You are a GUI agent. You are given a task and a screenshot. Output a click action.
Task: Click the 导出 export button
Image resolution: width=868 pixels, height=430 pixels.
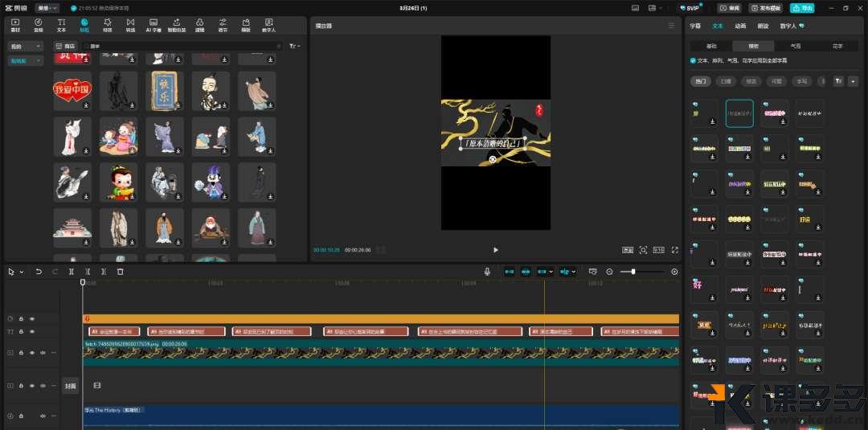(x=801, y=8)
